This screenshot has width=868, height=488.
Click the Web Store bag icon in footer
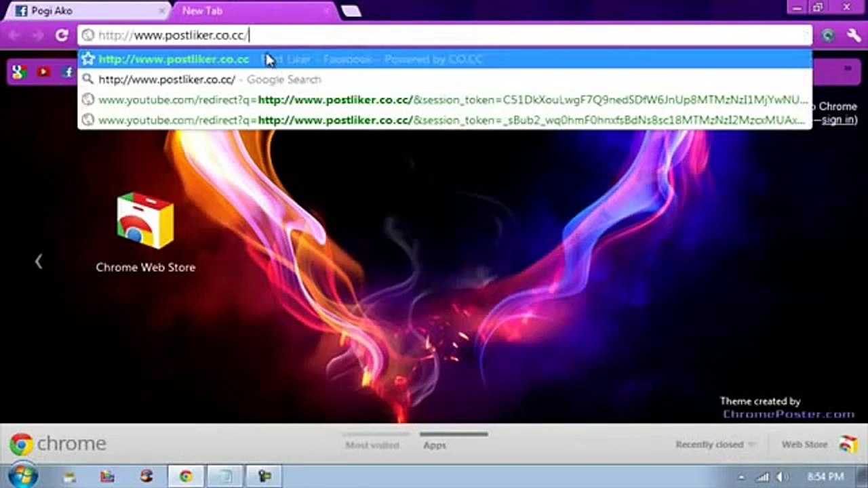coord(848,445)
